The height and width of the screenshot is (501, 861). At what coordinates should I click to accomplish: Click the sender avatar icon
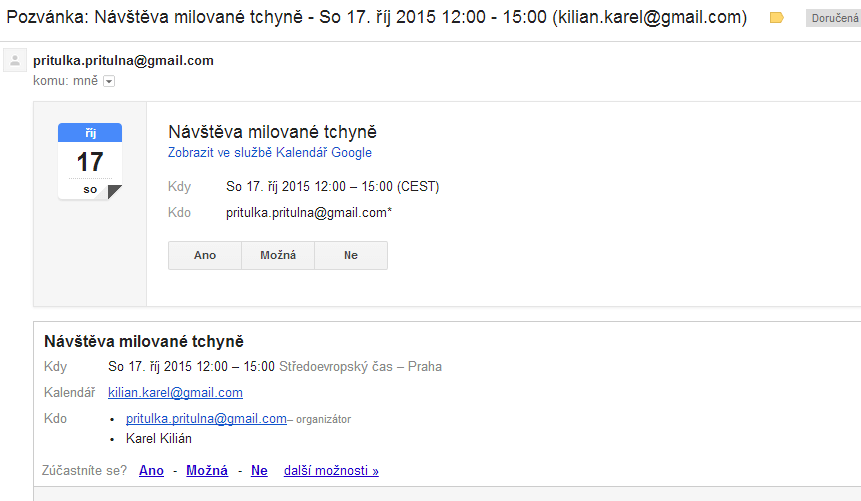click(x=15, y=60)
